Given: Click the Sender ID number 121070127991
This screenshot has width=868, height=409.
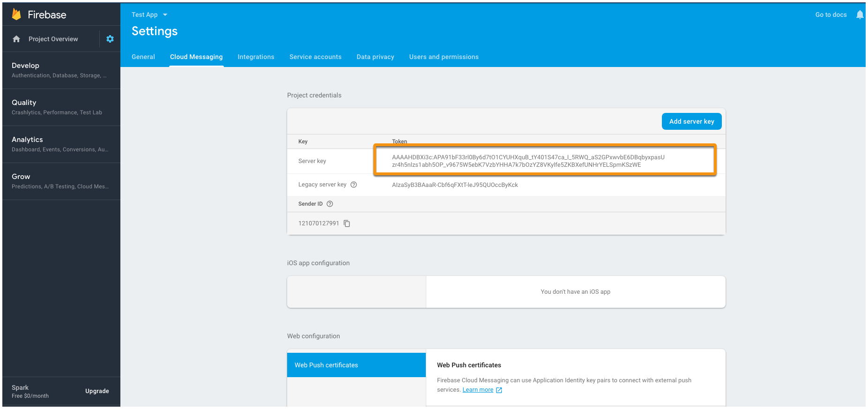Looking at the screenshot, I should pos(319,223).
